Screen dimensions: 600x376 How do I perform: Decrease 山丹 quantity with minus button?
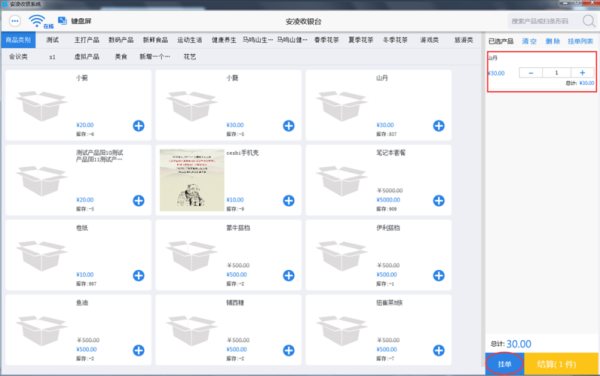coord(531,73)
